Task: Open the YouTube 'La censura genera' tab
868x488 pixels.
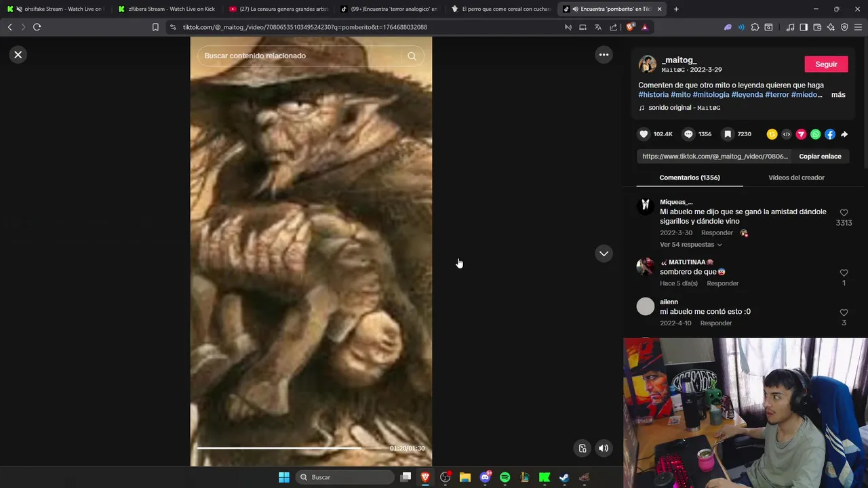Action: pyautogui.click(x=279, y=9)
